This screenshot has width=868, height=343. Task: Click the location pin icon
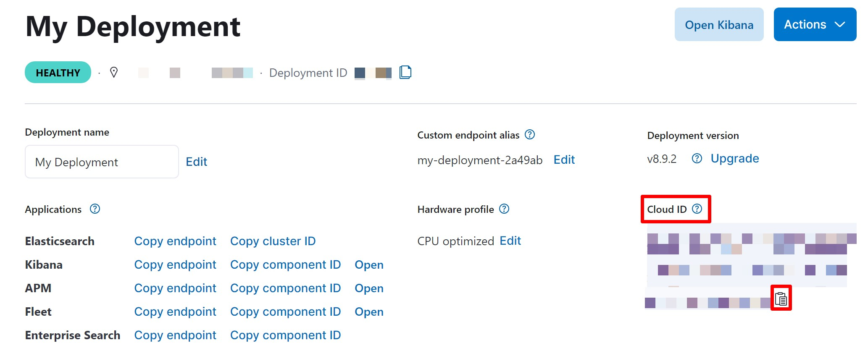[113, 72]
